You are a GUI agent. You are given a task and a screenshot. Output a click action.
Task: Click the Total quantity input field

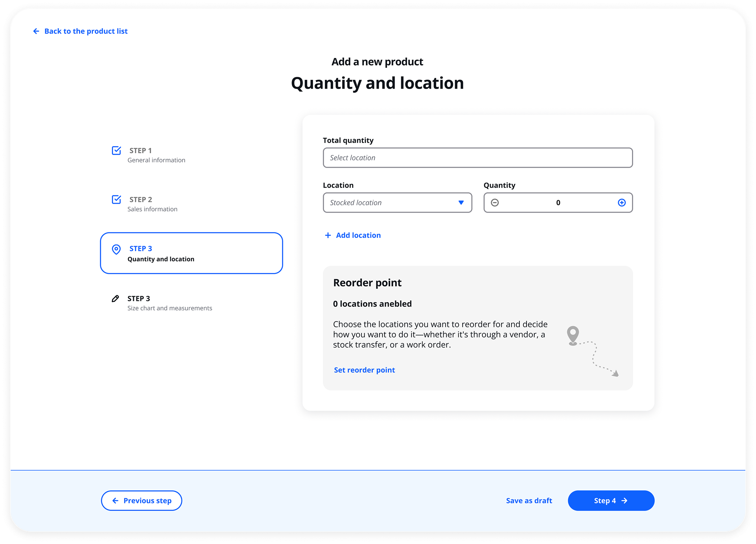(478, 158)
